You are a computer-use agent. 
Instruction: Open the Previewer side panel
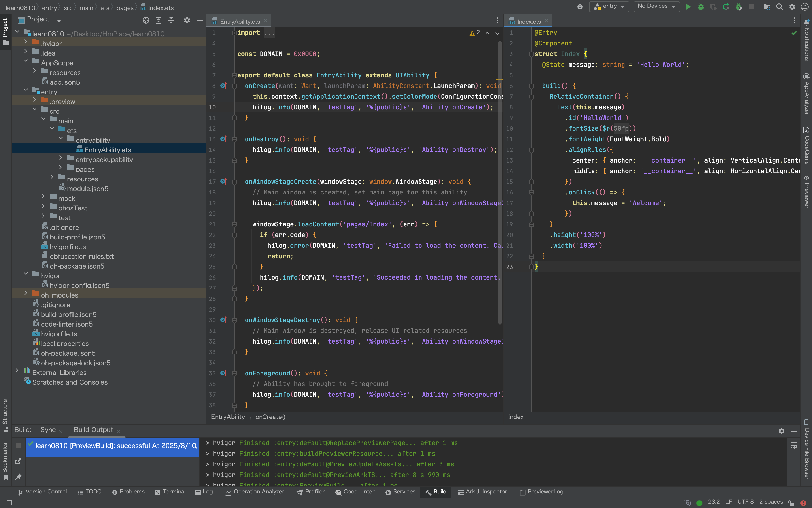point(806,192)
